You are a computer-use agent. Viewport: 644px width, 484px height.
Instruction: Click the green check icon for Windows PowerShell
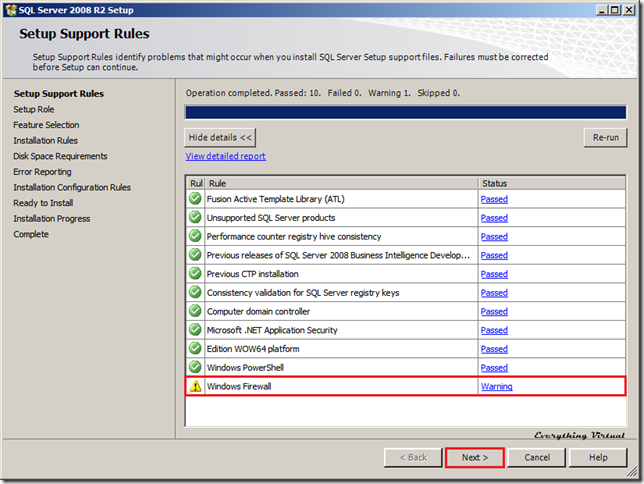pyautogui.click(x=195, y=367)
